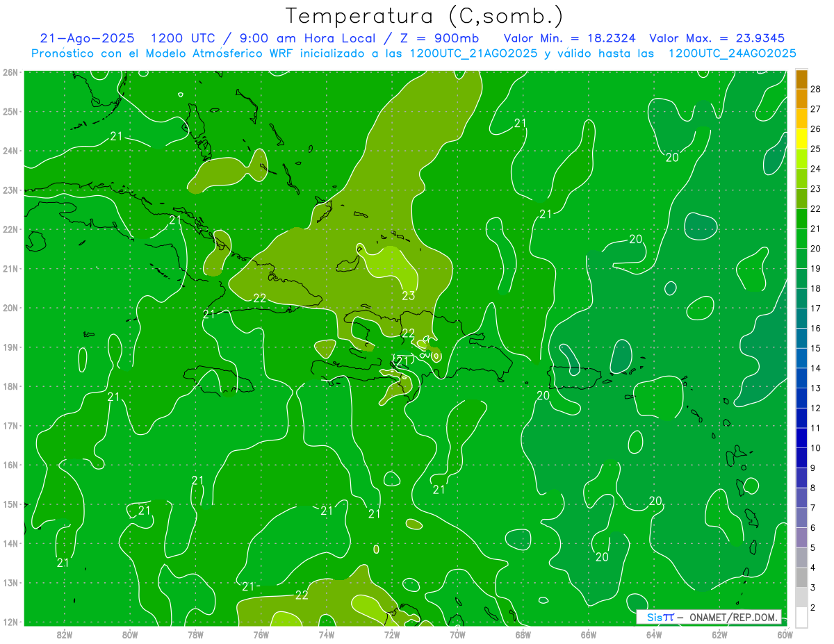Pick the gray swatch between 3 and 4
834x644 pixels.
801,577
